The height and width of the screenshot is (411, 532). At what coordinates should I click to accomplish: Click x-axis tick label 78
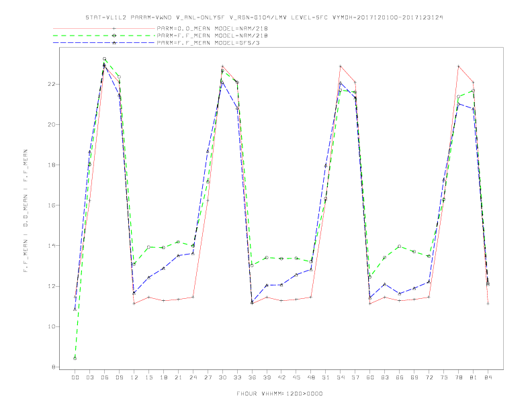458,377
